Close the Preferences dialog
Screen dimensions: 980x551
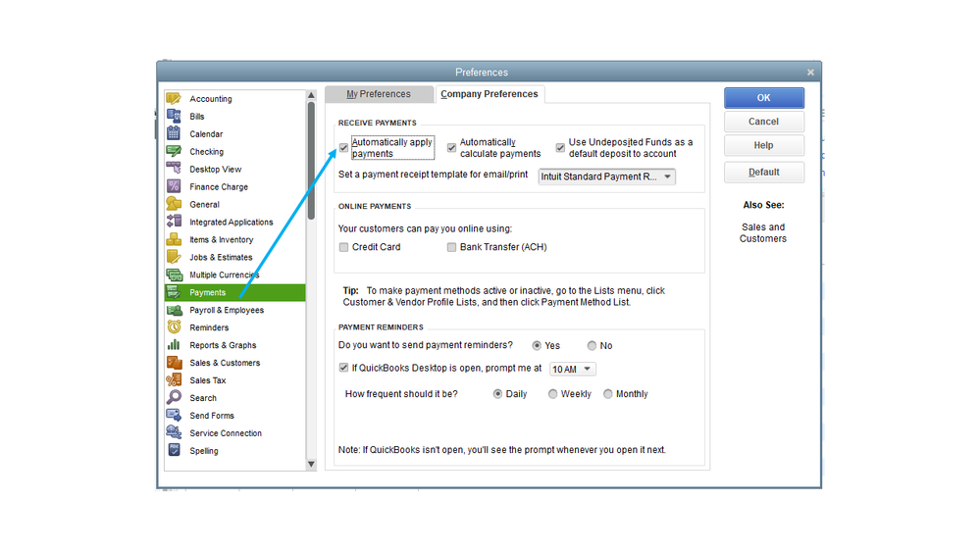coord(810,73)
